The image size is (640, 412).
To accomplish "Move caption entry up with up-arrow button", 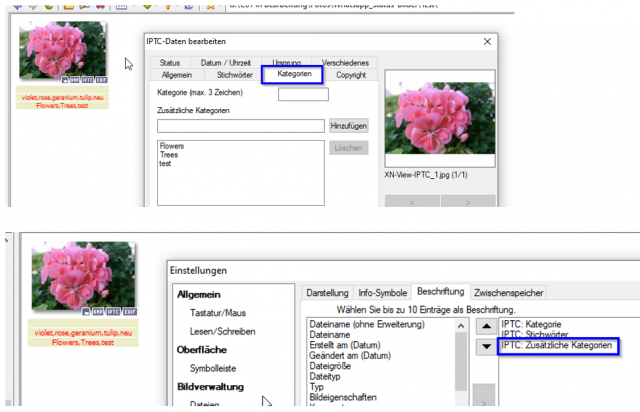I will click(486, 326).
